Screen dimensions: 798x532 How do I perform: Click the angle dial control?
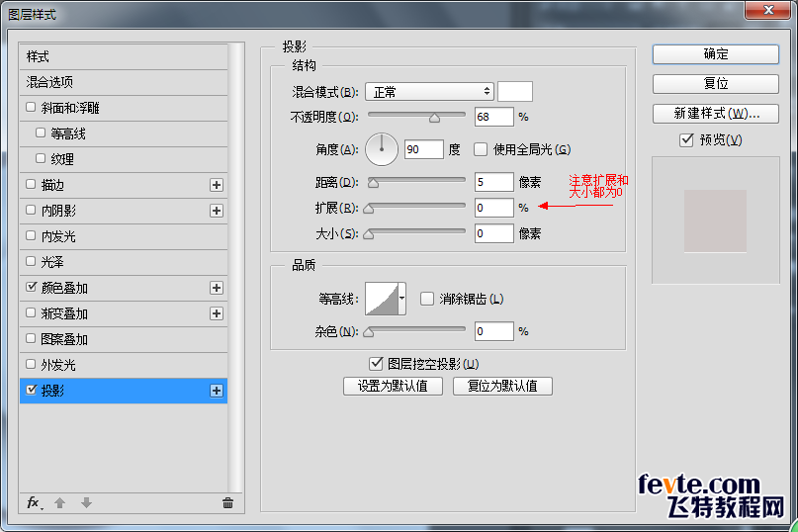tap(382, 149)
